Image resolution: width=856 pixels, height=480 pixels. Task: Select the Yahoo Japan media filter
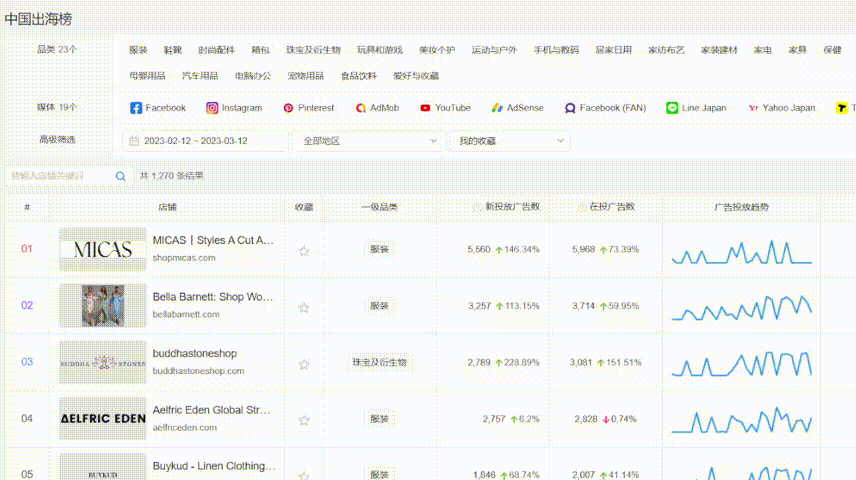pyautogui.click(x=781, y=108)
